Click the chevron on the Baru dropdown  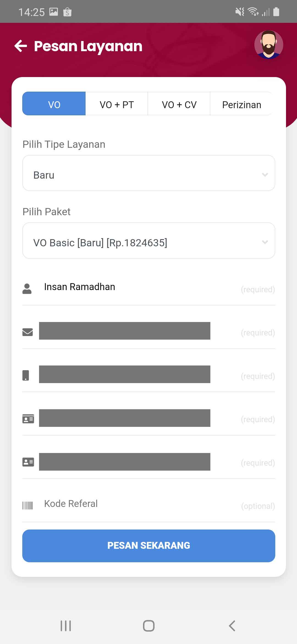tap(265, 175)
